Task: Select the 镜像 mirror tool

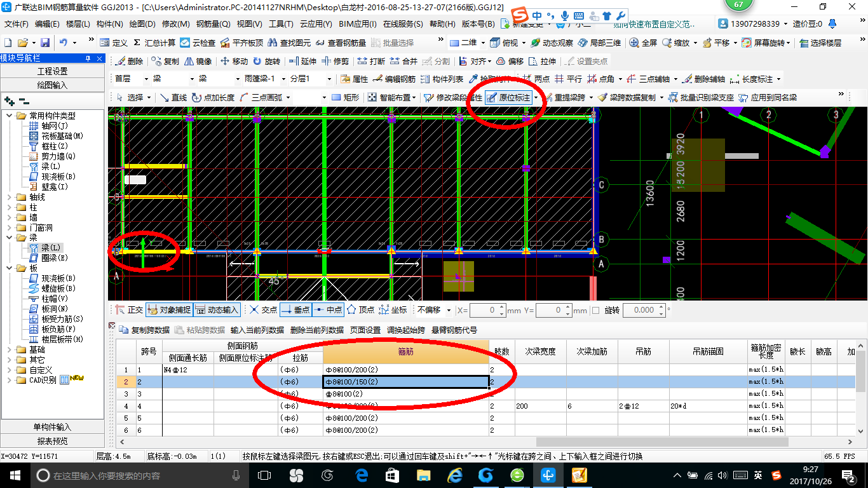Action: coord(198,62)
